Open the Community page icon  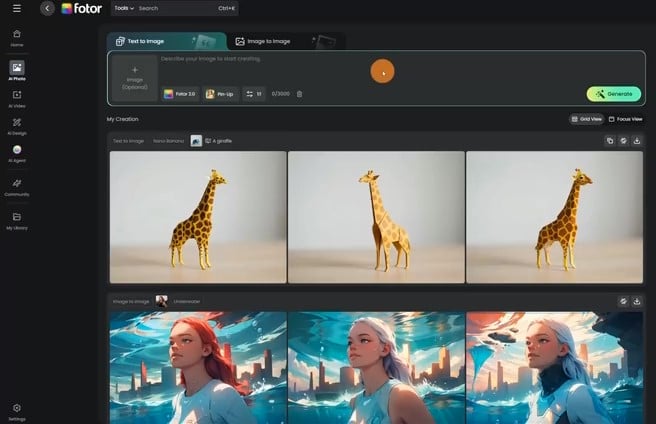[17, 187]
